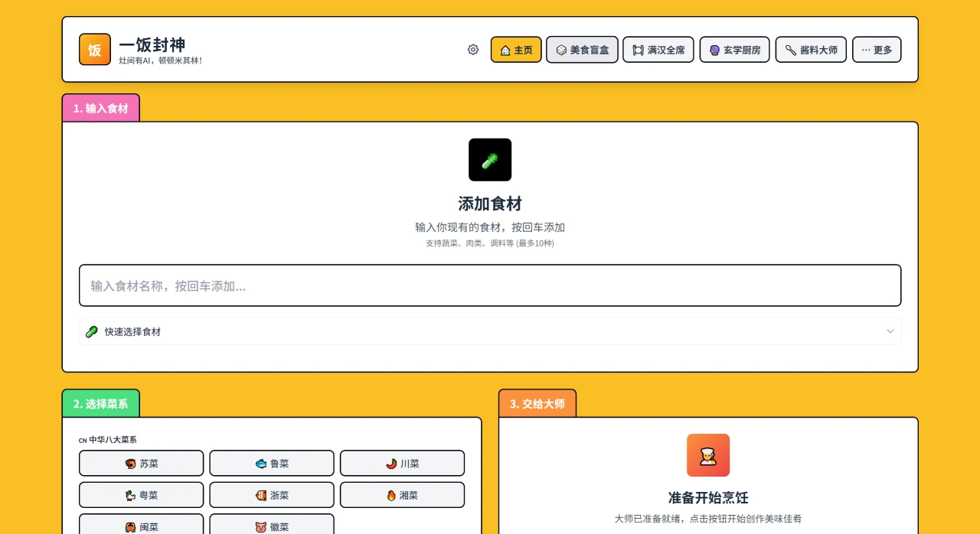The height and width of the screenshot is (534, 980).
Task: Select the 浙菜 cuisine button
Action: coord(272,495)
